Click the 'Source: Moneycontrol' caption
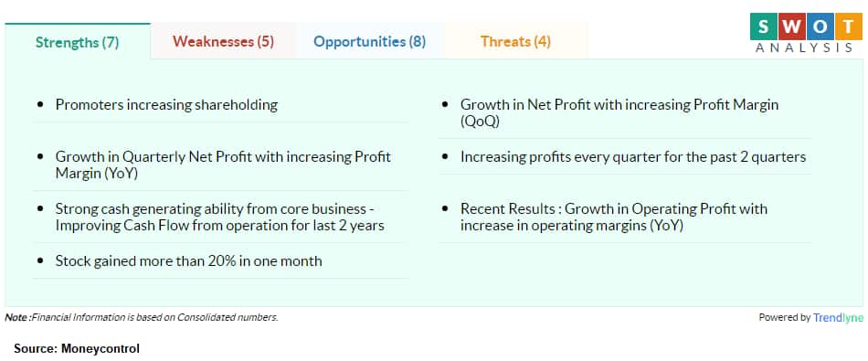868x361 pixels. point(77,349)
